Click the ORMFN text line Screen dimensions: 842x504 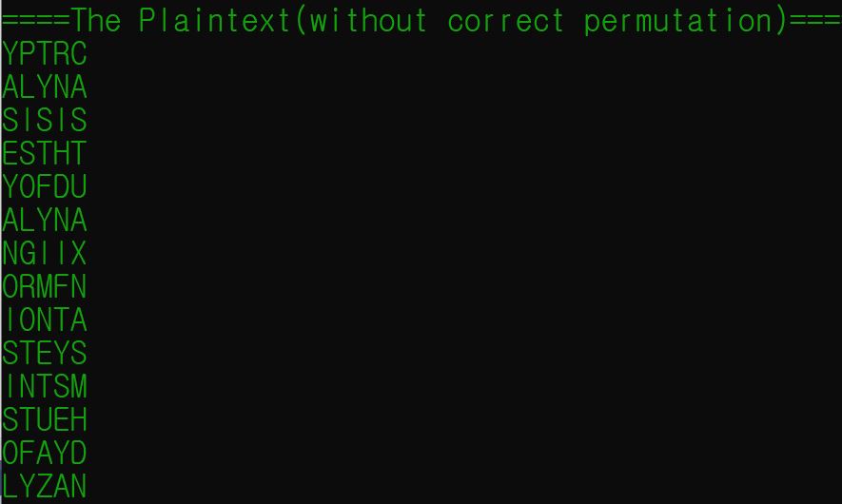(45, 286)
